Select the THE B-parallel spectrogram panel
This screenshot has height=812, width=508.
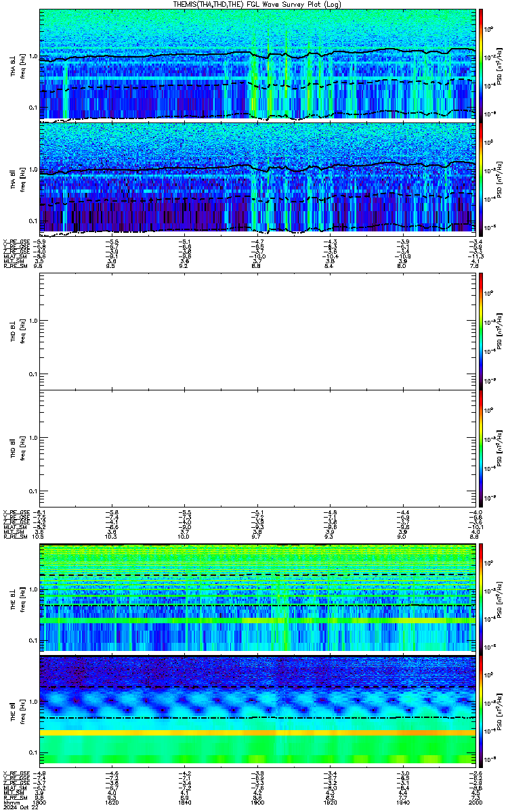(x=258, y=710)
